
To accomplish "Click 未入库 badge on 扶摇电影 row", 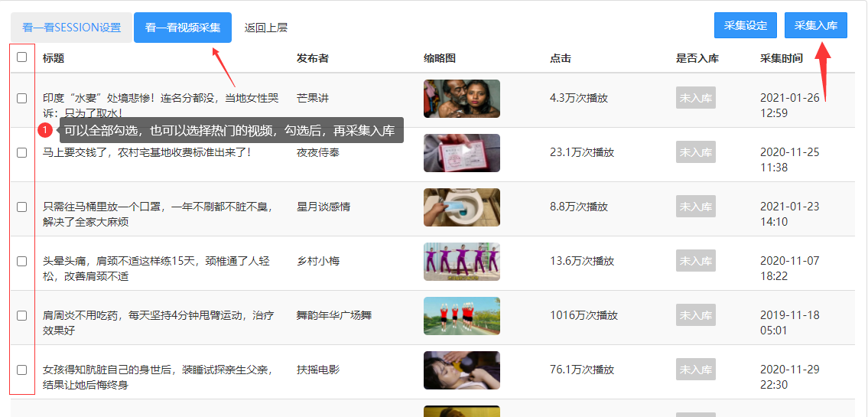I will [696, 370].
